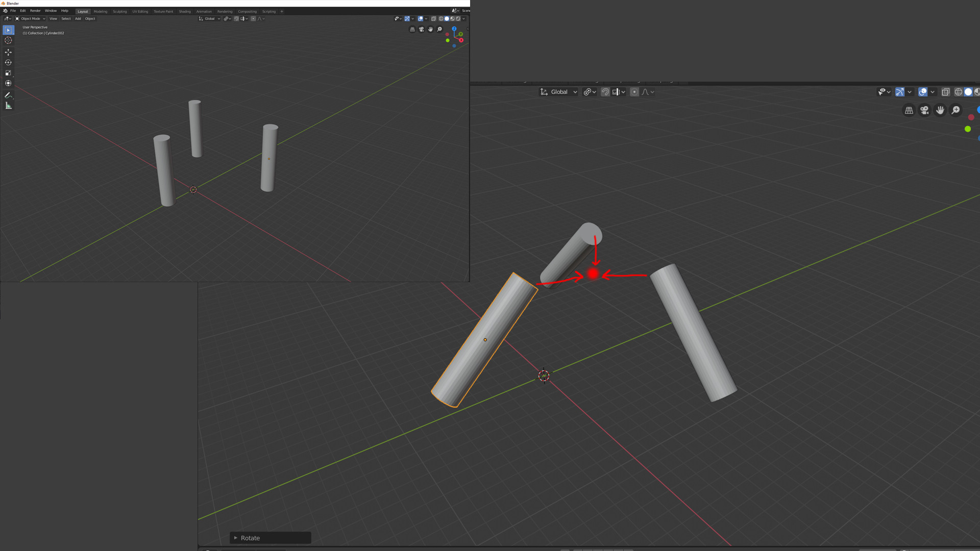The width and height of the screenshot is (980, 551).
Task: Open the Add menu in viewport header
Action: [78, 18]
